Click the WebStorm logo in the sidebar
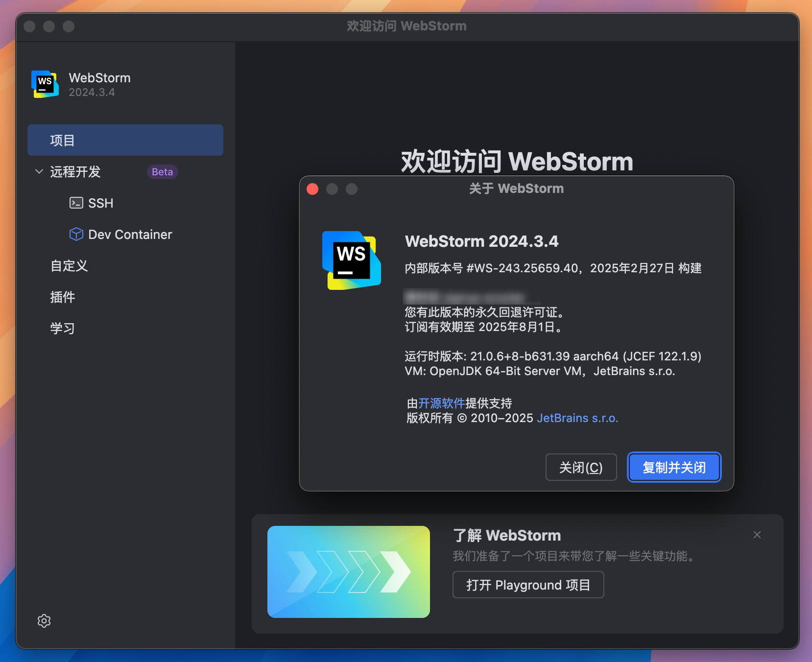The width and height of the screenshot is (812, 662). point(45,84)
